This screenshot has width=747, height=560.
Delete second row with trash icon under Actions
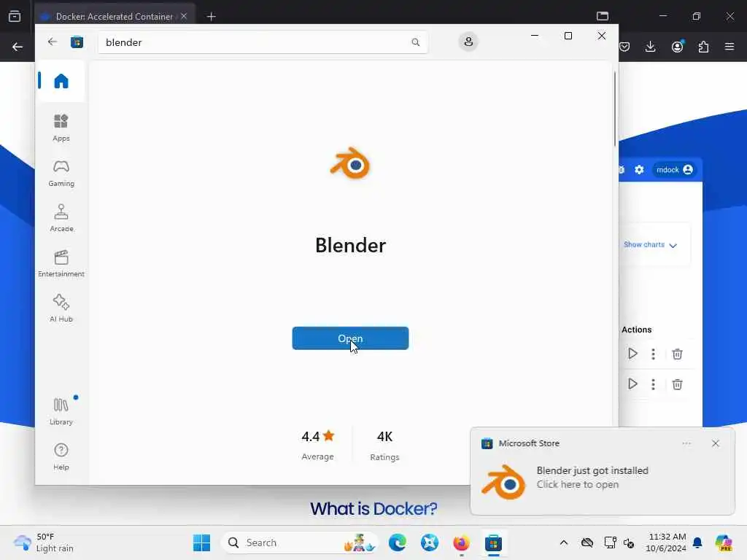pyautogui.click(x=677, y=384)
